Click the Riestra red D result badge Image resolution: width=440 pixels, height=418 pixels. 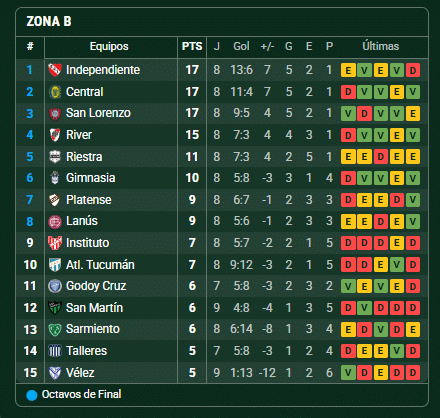[x=380, y=157]
